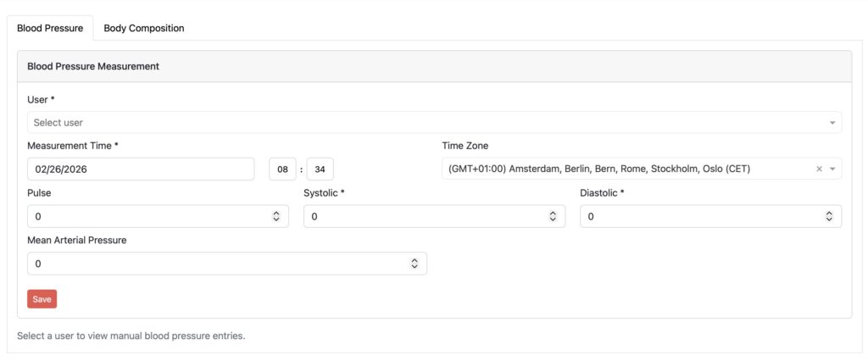The image size is (868, 361).
Task: Focus the Mean Arterial Pressure input
Action: (216, 264)
